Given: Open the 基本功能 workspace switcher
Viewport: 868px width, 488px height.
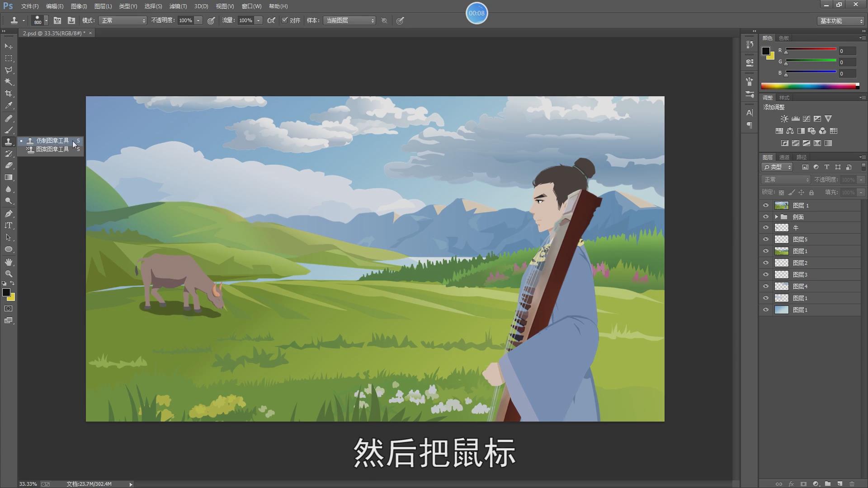Looking at the screenshot, I should tap(841, 21).
